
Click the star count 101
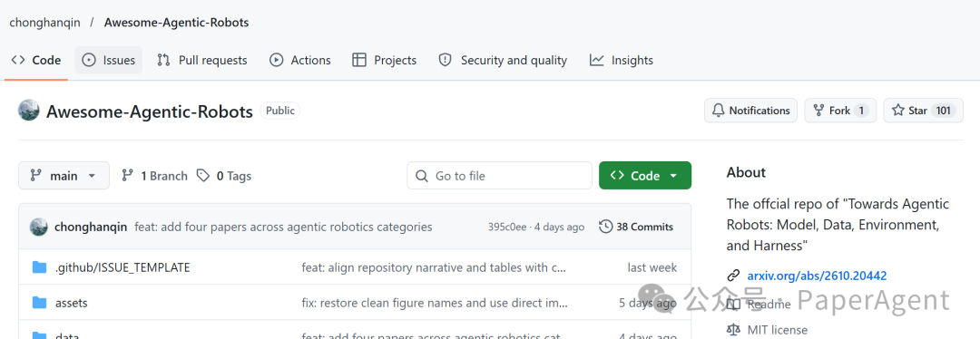(x=943, y=111)
